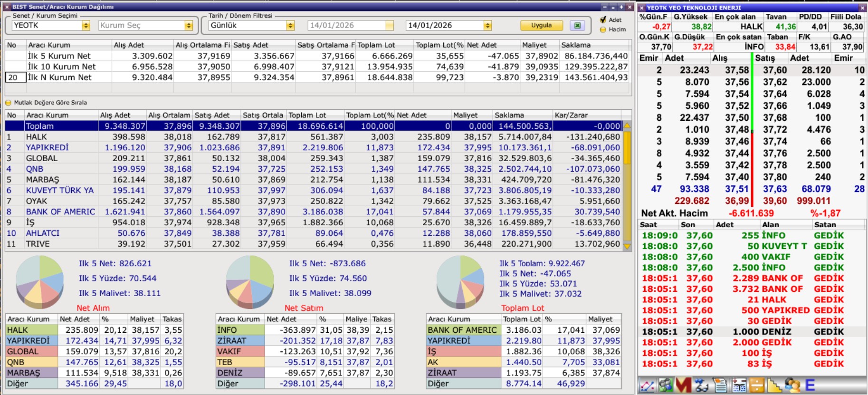The image size is (868, 395).
Task: Click the blue E icon in toolbar
Action: coord(810,385)
